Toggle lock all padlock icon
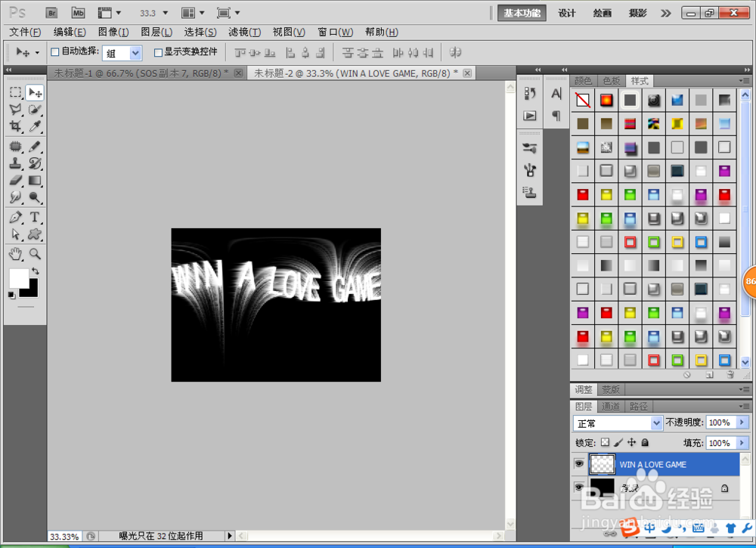The width and height of the screenshot is (756, 548). click(x=645, y=442)
